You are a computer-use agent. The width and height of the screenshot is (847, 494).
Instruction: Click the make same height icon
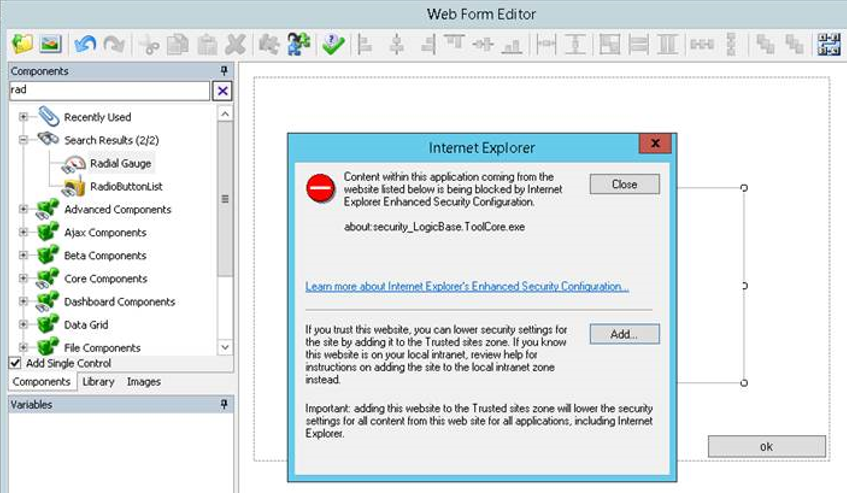pos(576,45)
